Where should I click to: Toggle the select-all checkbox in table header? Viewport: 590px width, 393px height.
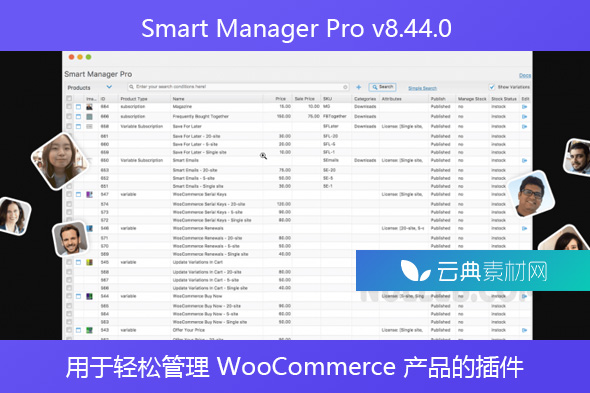pyautogui.click(x=69, y=99)
